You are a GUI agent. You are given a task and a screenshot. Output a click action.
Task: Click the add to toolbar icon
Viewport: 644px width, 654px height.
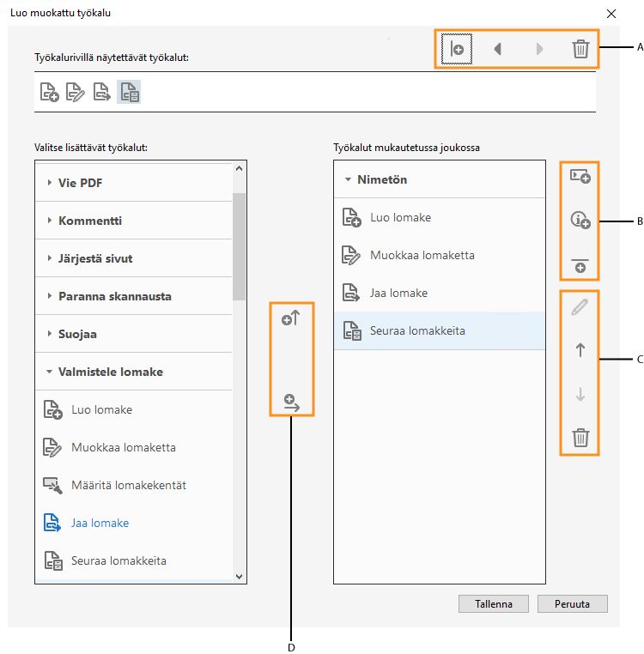point(291,319)
